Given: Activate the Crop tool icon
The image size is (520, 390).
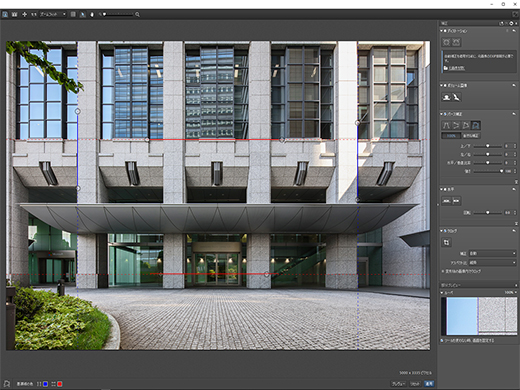Looking at the screenshot, I should 446,242.
